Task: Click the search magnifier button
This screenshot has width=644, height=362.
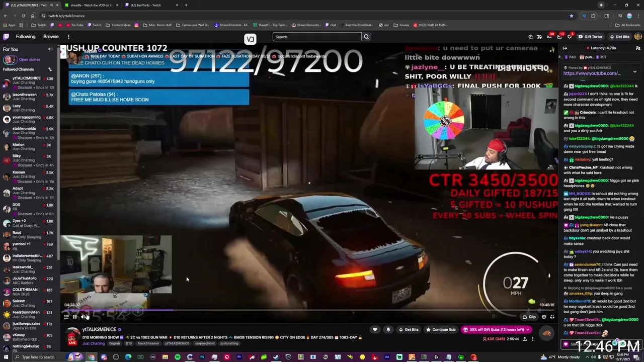Action: (366, 37)
